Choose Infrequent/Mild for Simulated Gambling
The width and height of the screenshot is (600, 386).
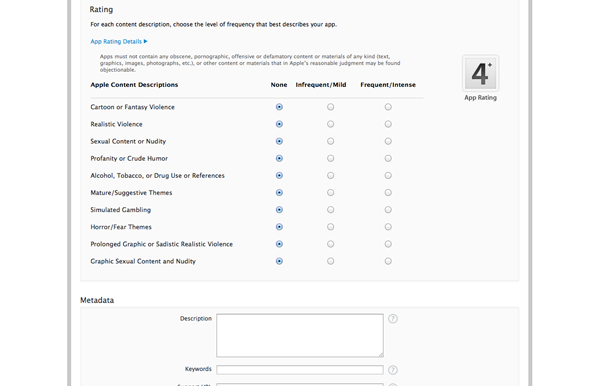pyautogui.click(x=331, y=210)
